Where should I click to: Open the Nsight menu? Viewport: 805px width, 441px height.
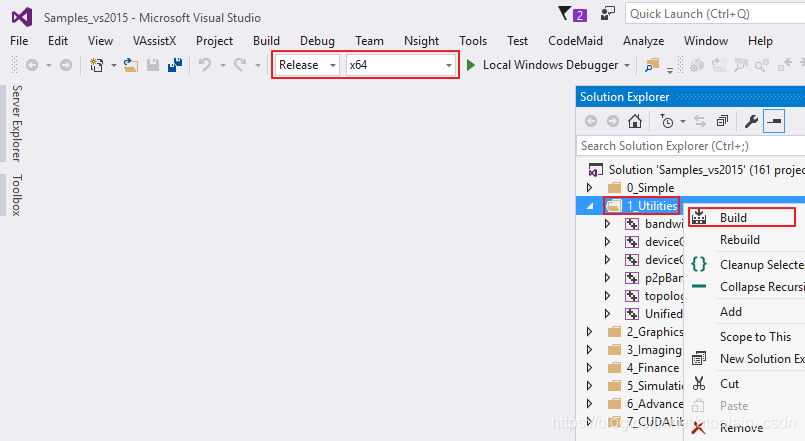click(421, 41)
